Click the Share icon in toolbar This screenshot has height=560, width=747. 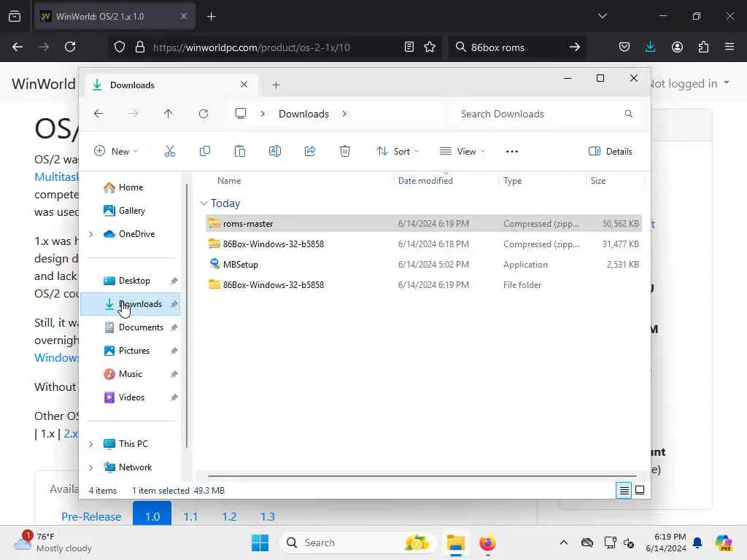[309, 152]
